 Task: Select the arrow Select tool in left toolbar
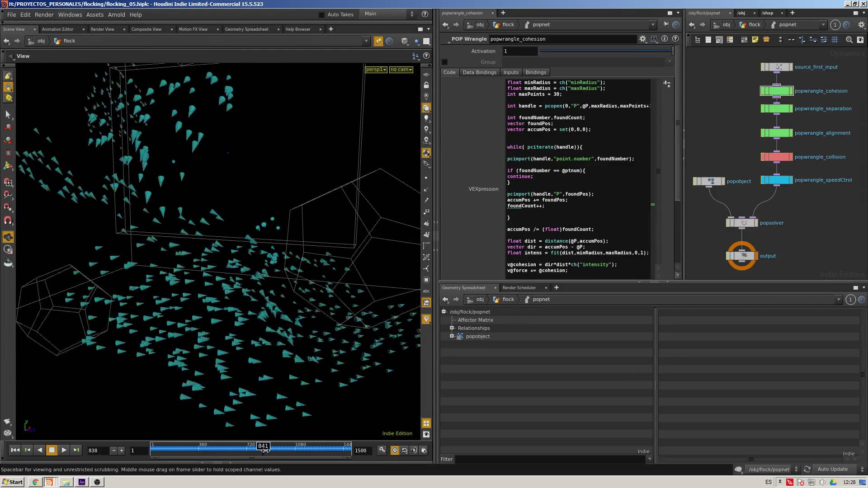coord(8,115)
